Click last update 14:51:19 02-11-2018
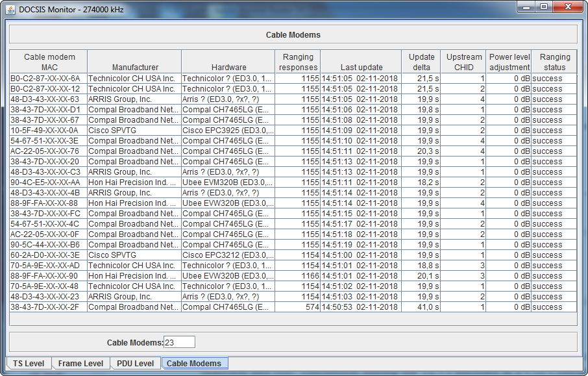 (x=361, y=245)
